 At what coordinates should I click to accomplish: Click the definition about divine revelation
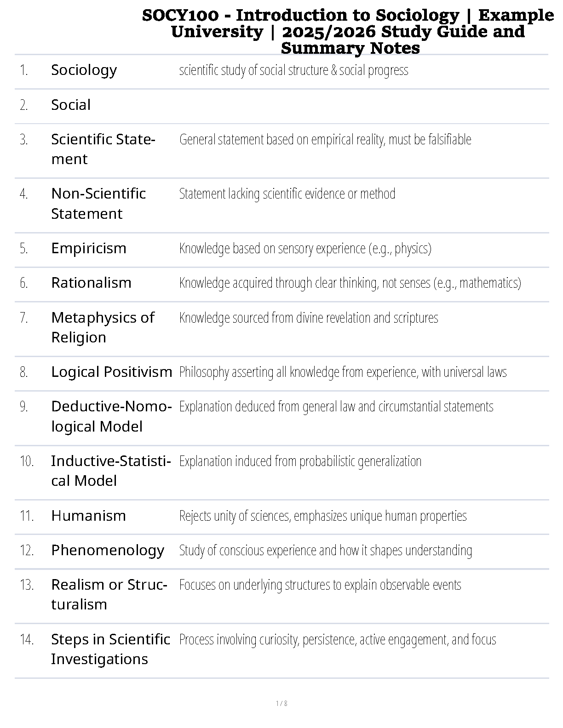pos(309,318)
